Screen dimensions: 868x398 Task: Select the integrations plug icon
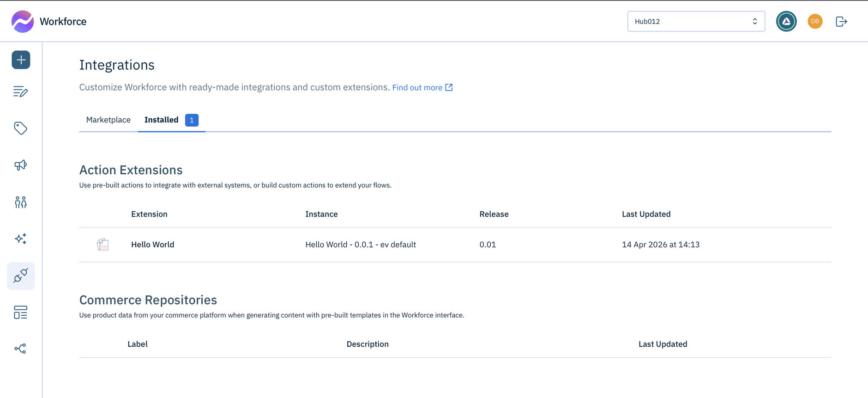click(x=21, y=276)
